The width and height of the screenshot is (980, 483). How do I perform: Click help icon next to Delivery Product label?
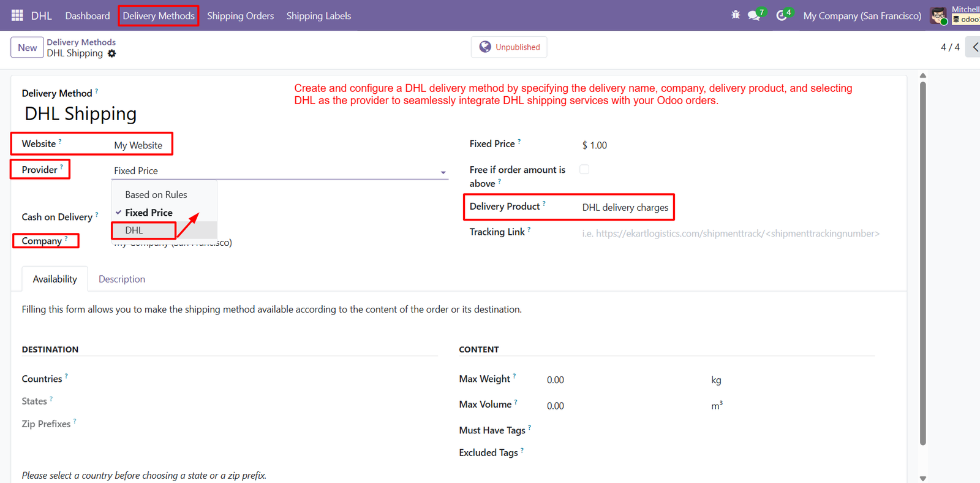(544, 203)
